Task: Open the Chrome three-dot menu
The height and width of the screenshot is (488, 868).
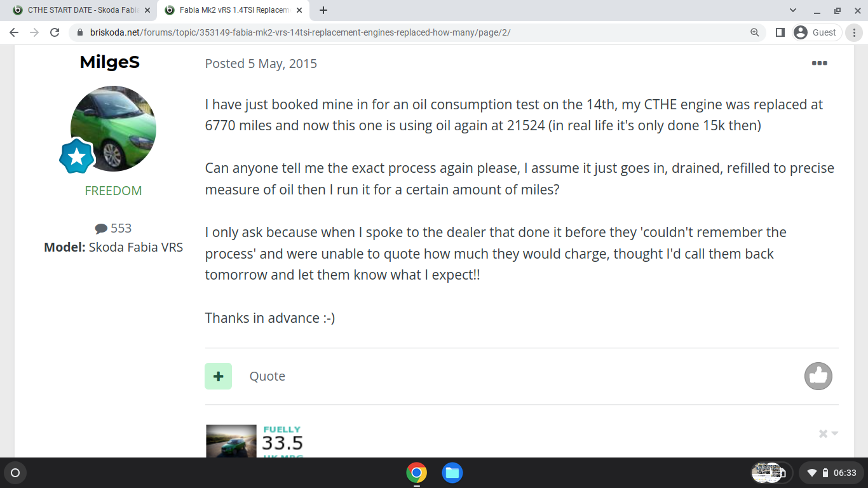Action: pos(855,32)
